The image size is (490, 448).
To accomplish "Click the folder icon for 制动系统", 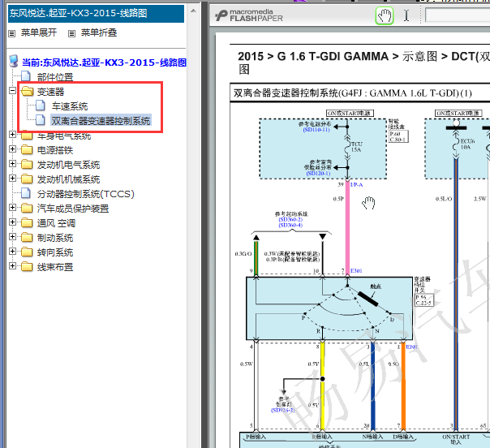I will 27,238.
